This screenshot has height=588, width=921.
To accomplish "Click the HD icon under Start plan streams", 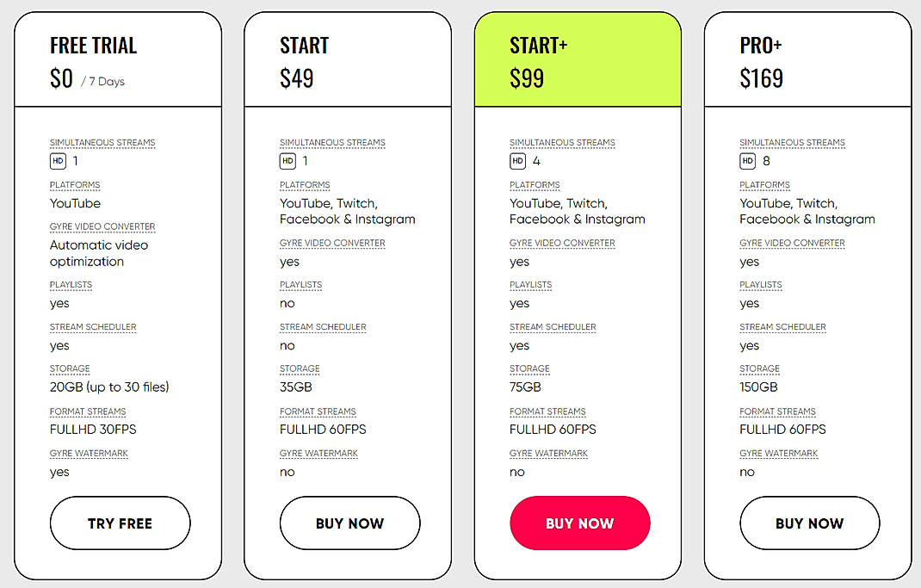I will tap(287, 160).
